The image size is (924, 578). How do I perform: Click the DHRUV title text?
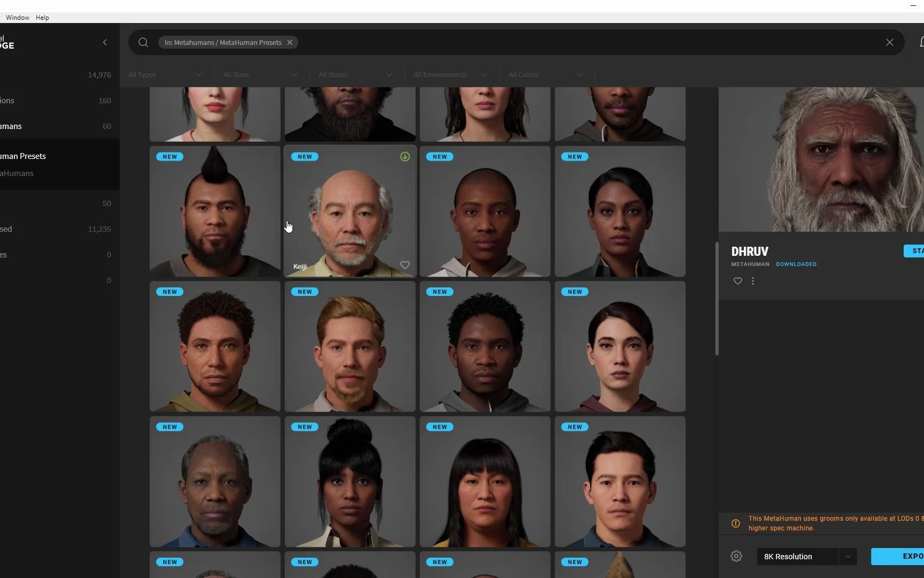750,252
